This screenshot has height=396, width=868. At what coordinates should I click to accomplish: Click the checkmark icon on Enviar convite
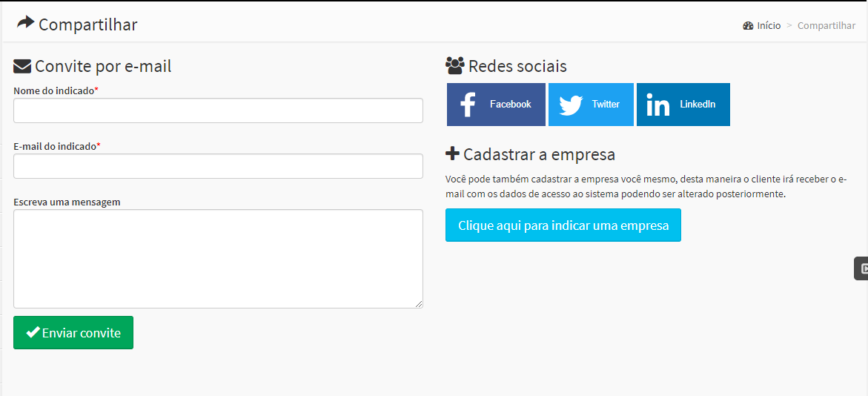(x=33, y=333)
